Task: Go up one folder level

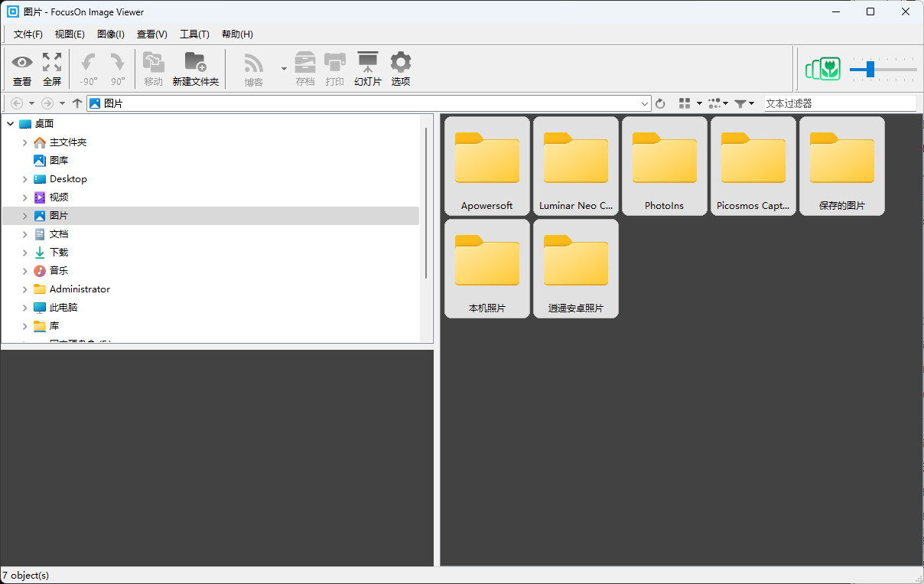Action: (x=77, y=103)
